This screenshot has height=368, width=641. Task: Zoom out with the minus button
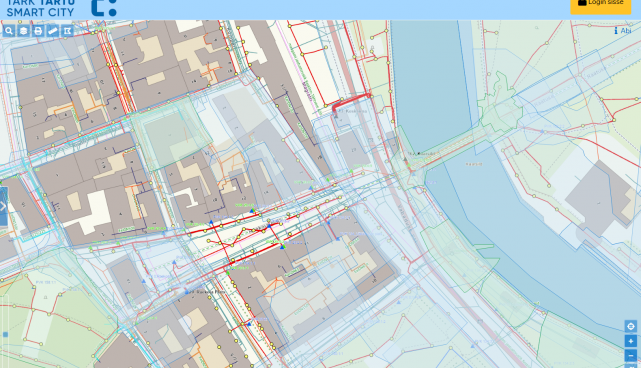(631, 355)
